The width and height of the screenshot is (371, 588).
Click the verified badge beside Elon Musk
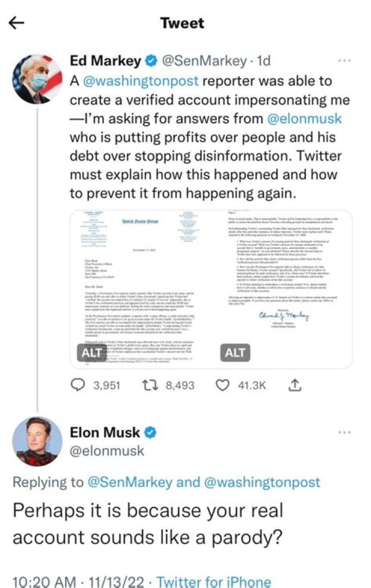149,432
